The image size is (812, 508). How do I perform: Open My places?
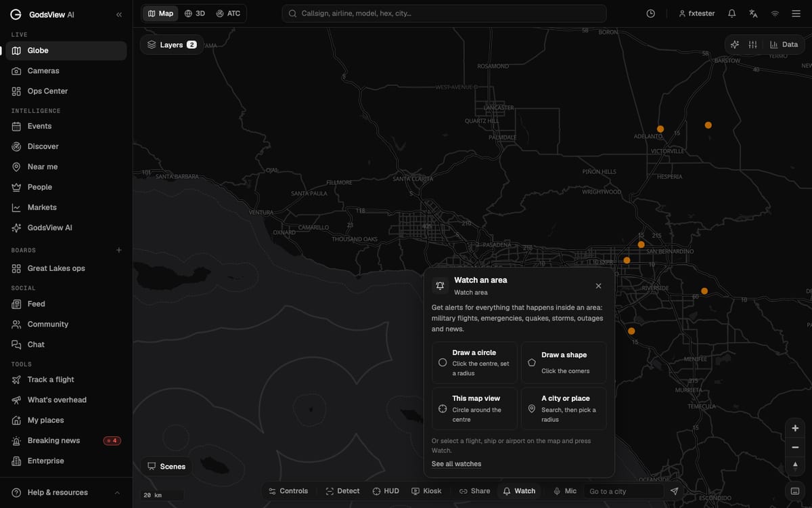tap(66, 421)
